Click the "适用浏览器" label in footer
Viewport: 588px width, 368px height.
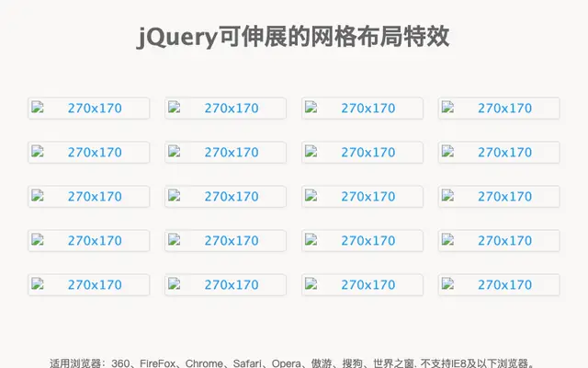coord(75,363)
